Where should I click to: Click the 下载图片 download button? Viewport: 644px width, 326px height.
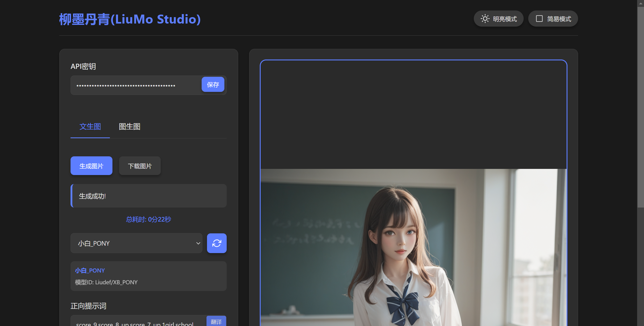140,166
